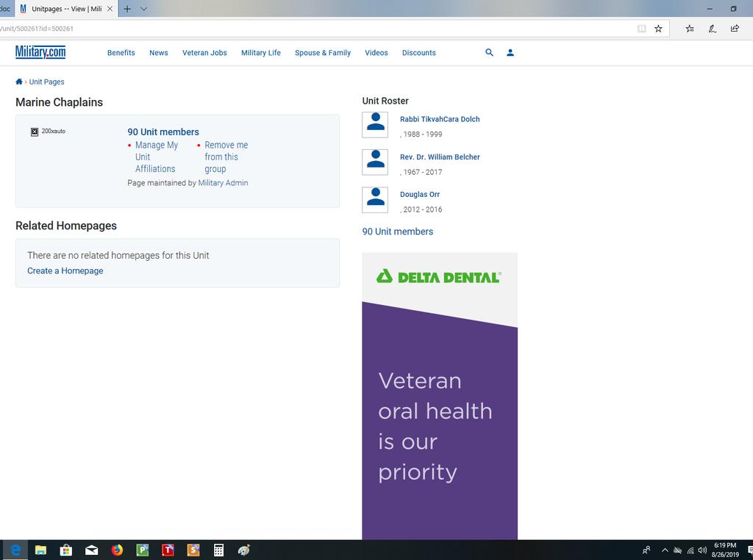Toggle reading view book icon
The image size is (753, 560).
point(641,29)
